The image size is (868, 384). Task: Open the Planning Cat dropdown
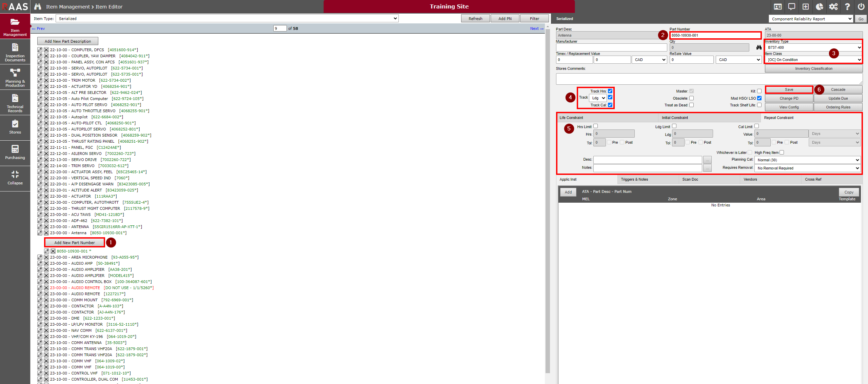coord(808,160)
